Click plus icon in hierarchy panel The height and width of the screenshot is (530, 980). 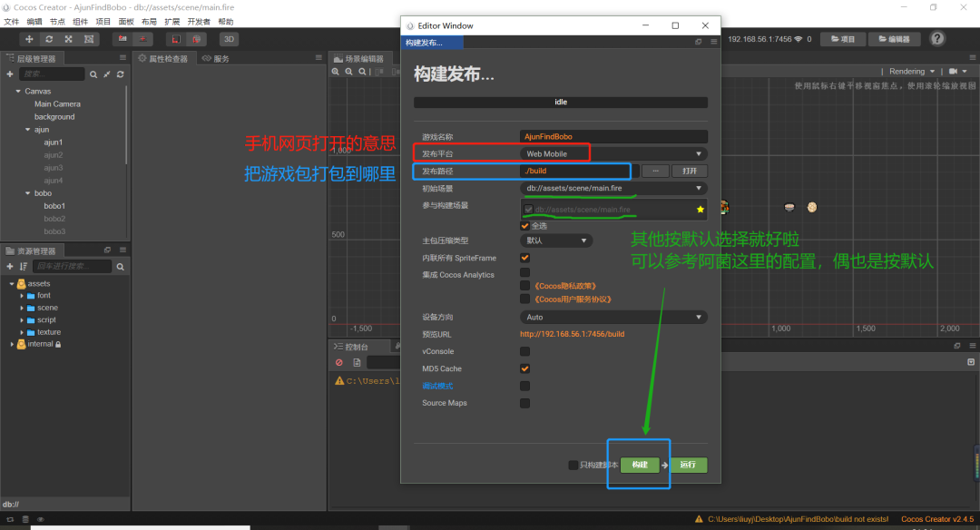point(9,74)
